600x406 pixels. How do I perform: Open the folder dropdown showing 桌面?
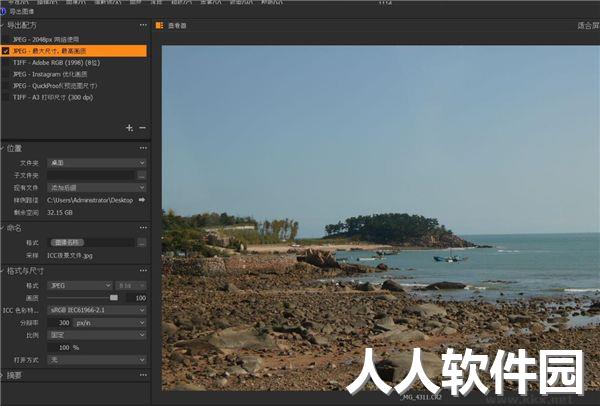96,163
